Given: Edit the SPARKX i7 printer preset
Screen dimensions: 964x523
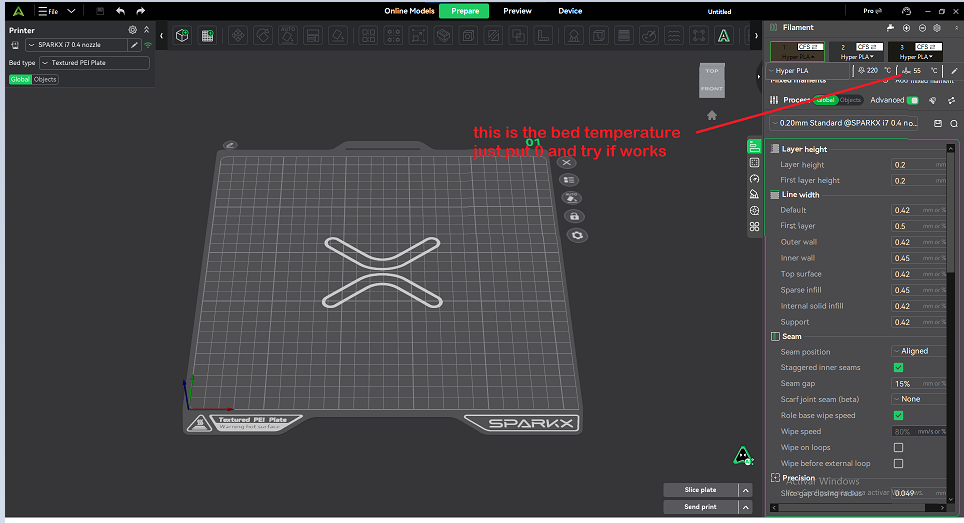Looking at the screenshot, I should pos(134,45).
